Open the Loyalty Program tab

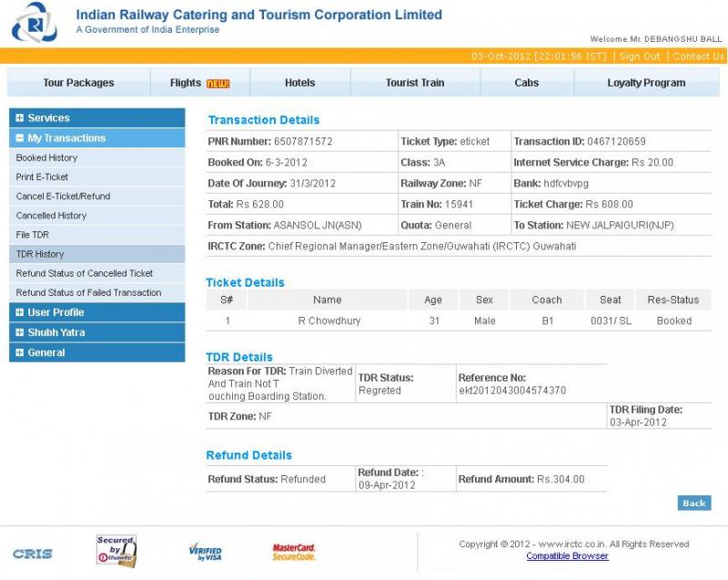tap(646, 83)
